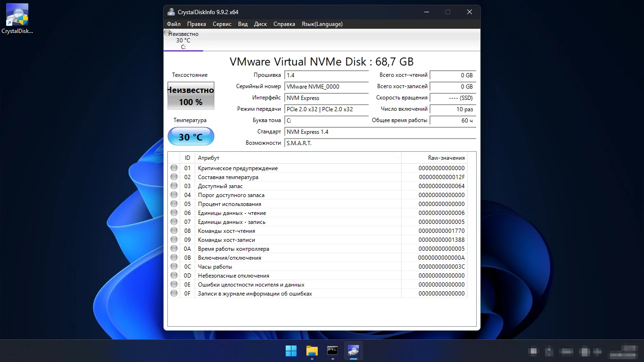
Task: Click status circle for attribute 07
Action: coord(174,222)
